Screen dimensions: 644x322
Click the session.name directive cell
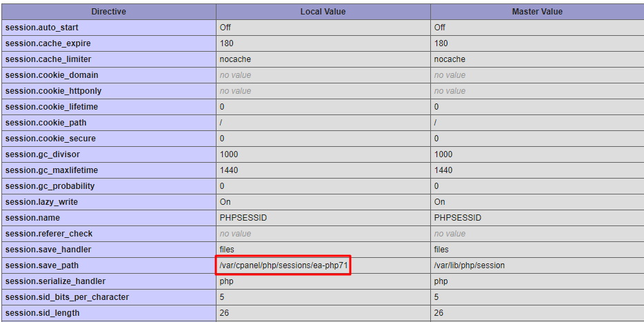click(x=109, y=218)
